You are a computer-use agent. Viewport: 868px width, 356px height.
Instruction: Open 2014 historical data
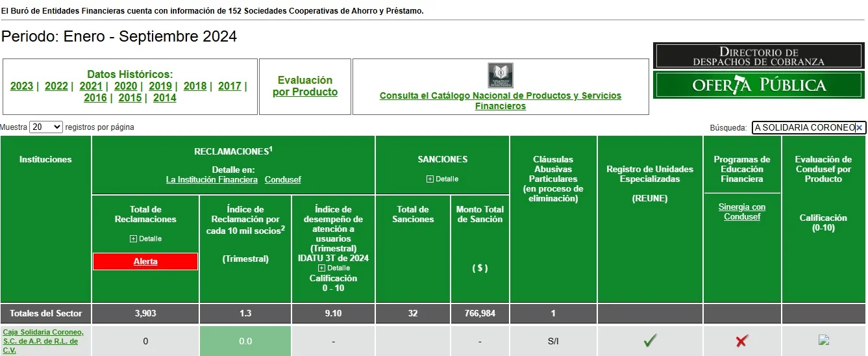164,98
